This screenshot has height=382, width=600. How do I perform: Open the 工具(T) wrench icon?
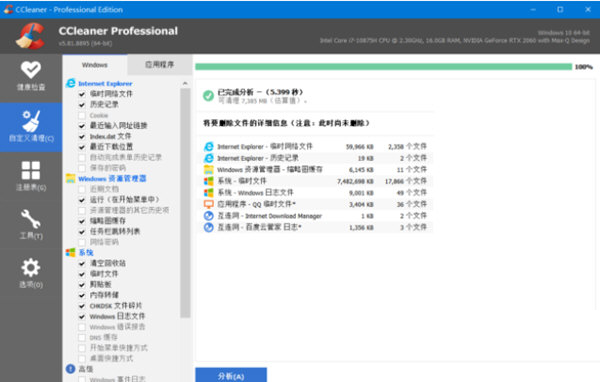(x=31, y=219)
